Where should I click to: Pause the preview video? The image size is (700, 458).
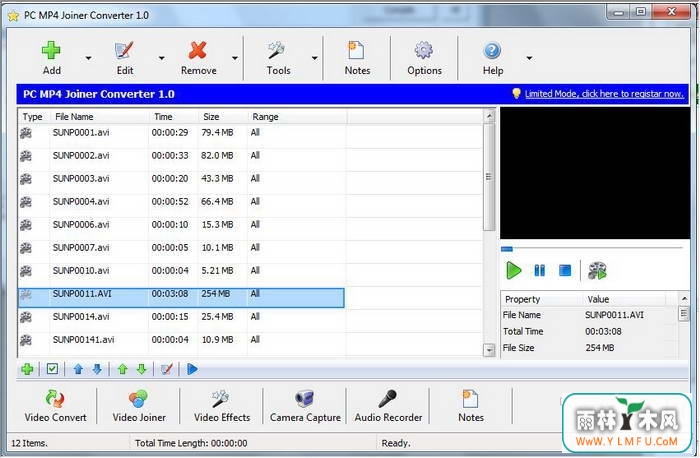[539, 271]
